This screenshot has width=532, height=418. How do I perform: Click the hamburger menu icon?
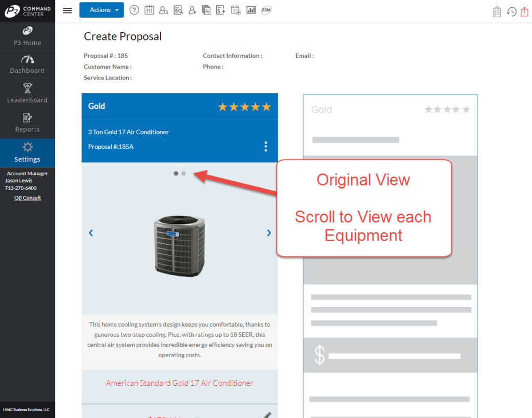coord(67,10)
